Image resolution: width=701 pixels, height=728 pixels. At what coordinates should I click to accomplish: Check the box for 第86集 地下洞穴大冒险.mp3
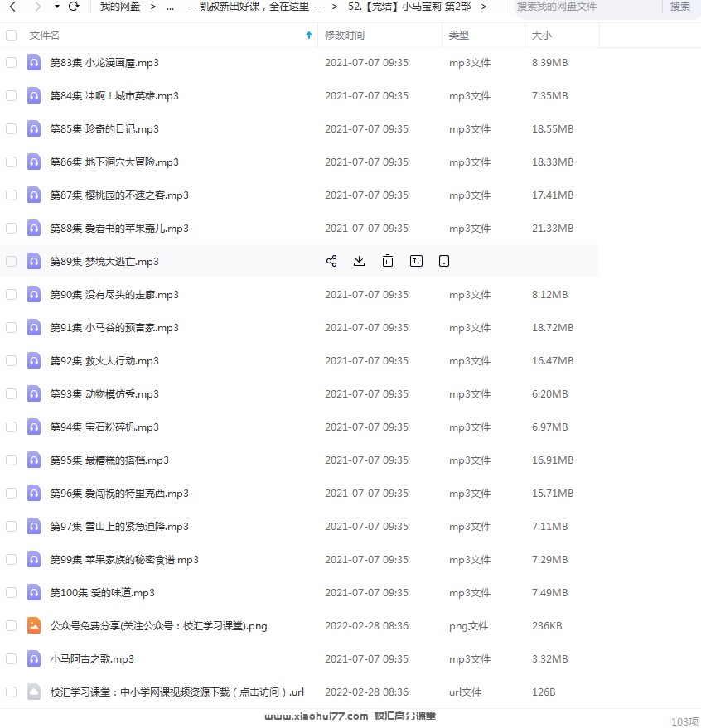[x=11, y=162]
